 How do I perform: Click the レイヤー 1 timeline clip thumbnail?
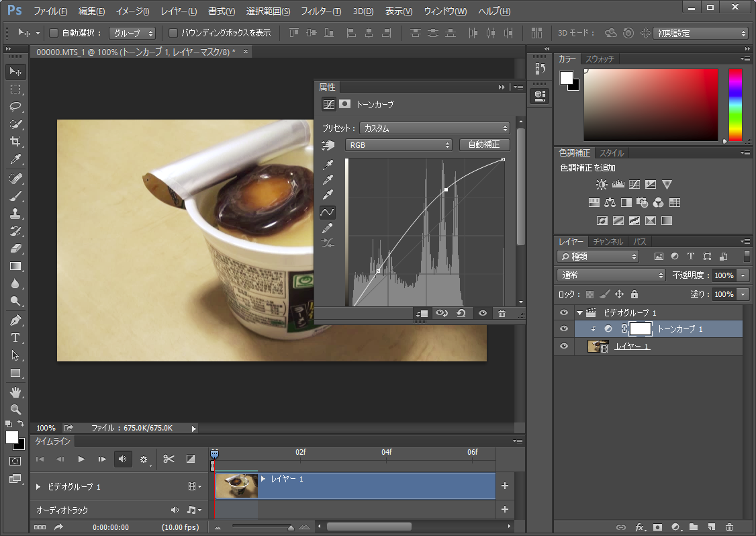237,486
